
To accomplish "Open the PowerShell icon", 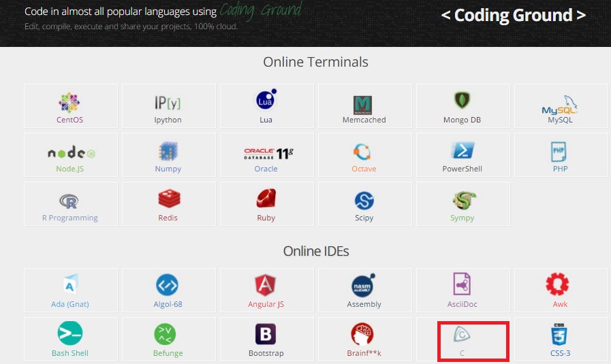I will pyautogui.click(x=463, y=150).
